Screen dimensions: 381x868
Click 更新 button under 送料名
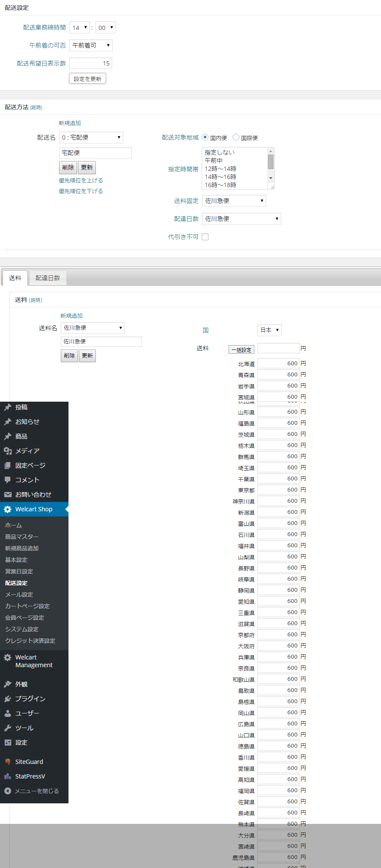(87, 356)
